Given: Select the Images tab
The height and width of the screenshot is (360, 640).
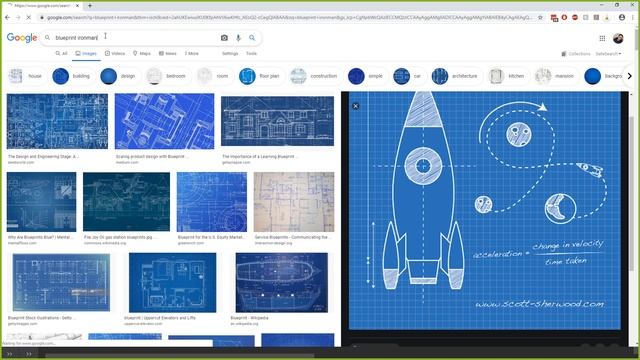Looking at the screenshot, I should click(86, 53).
